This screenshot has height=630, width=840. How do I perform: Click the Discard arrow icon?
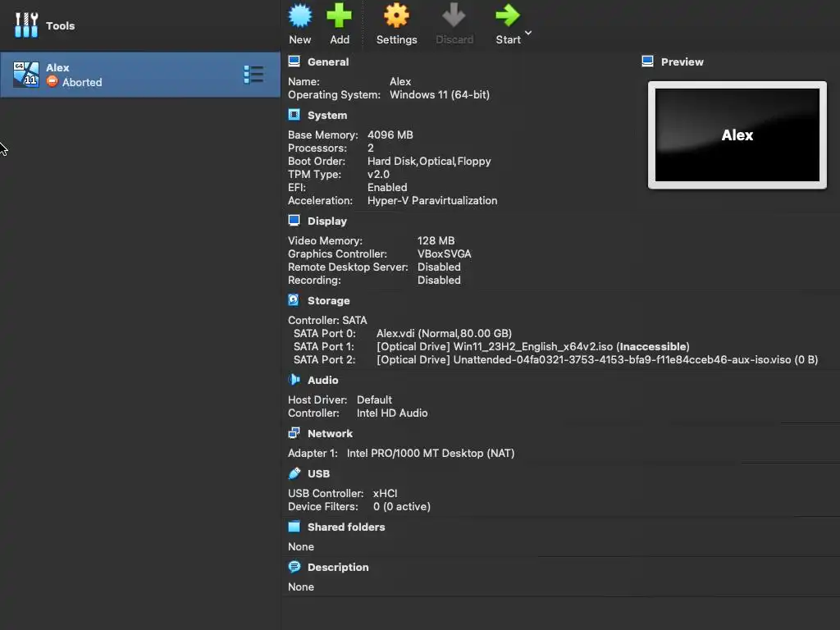454,16
